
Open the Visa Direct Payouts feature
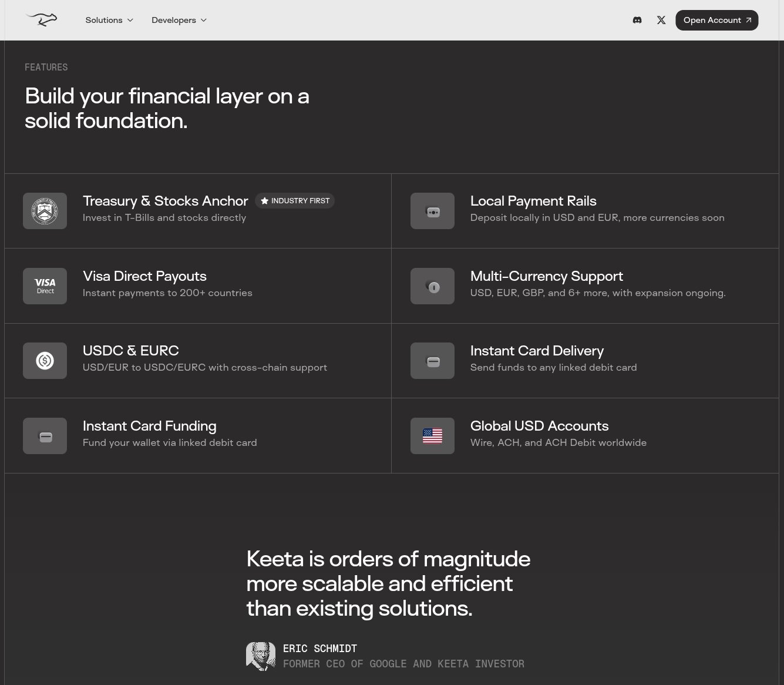point(144,276)
